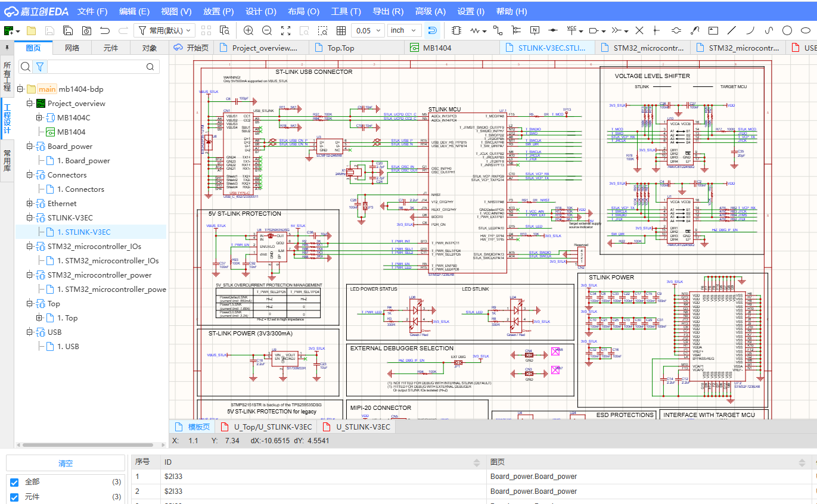Open the 工具 (T) menu
Screen dimensions: 817x504
pos(346,11)
